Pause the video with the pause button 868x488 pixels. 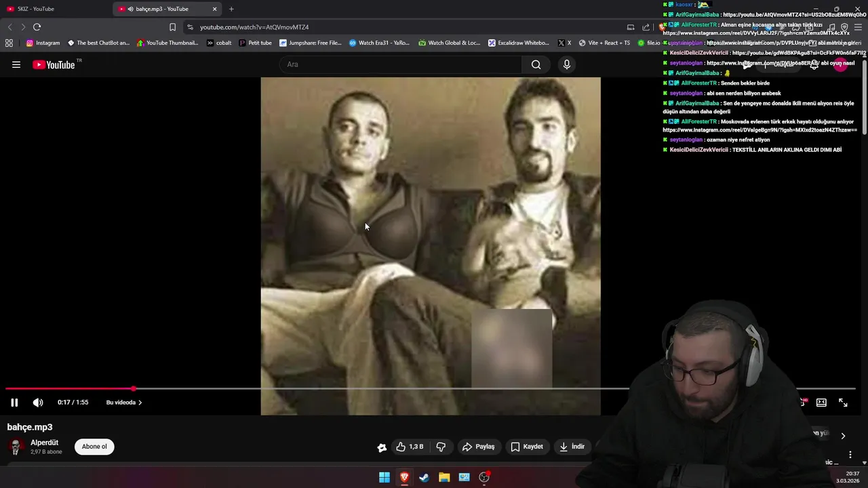coord(14,403)
